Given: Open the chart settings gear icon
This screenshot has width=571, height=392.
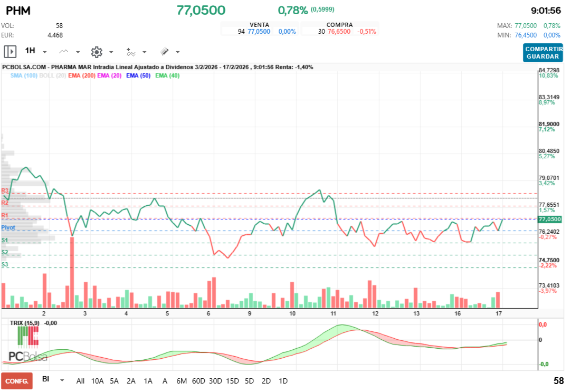Looking at the screenshot, I should 97,51.
